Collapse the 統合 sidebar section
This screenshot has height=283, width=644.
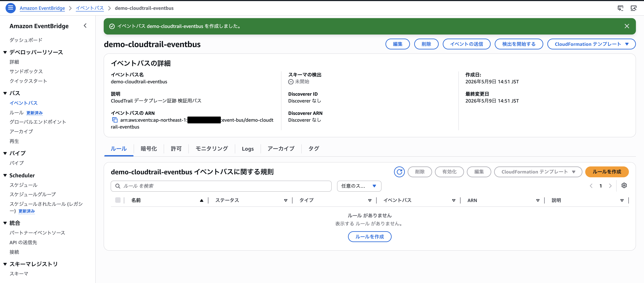[5, 223]
